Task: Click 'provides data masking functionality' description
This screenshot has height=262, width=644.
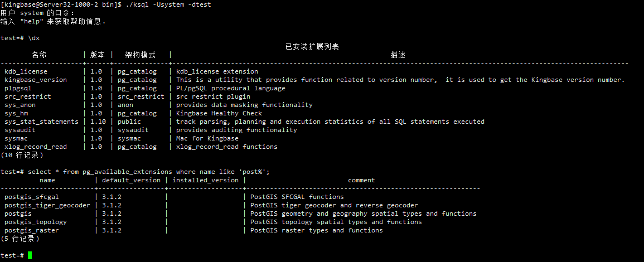Action: click(244, 105)
